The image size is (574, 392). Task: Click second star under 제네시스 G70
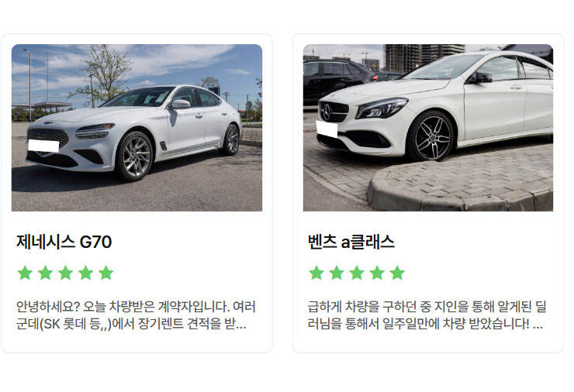click(x=46, y=273)
